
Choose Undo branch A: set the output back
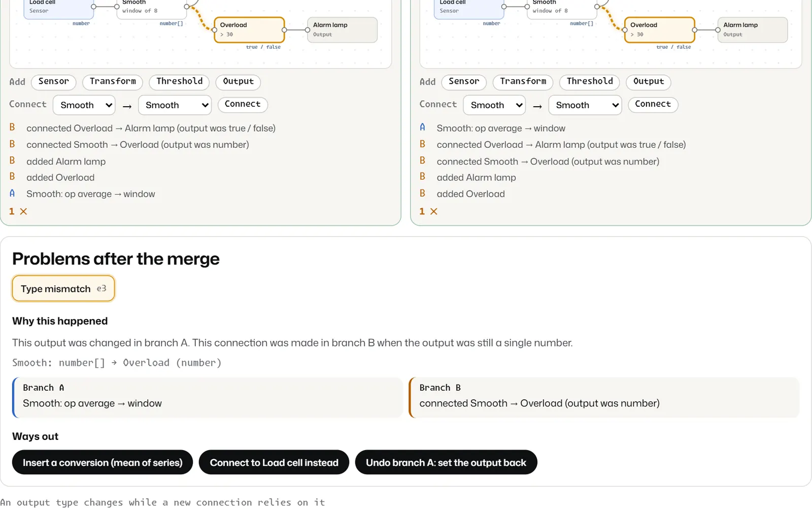[x=446, y=462]
